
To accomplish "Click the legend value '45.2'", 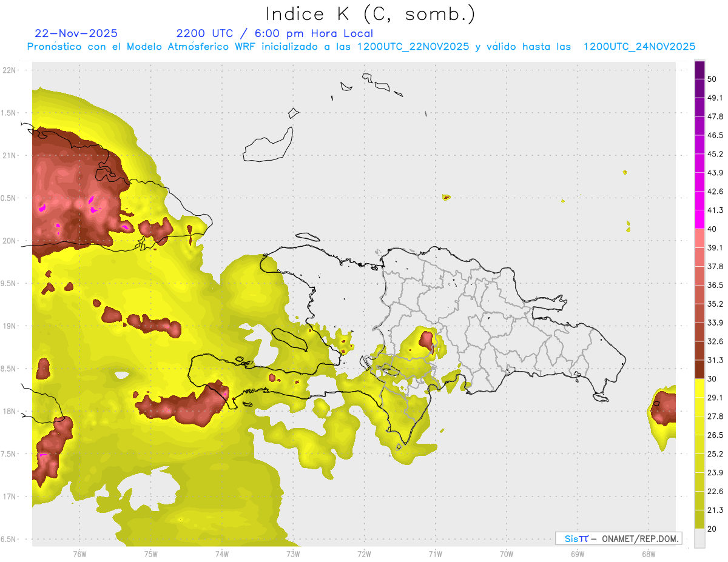I will (x=715, y=154).
